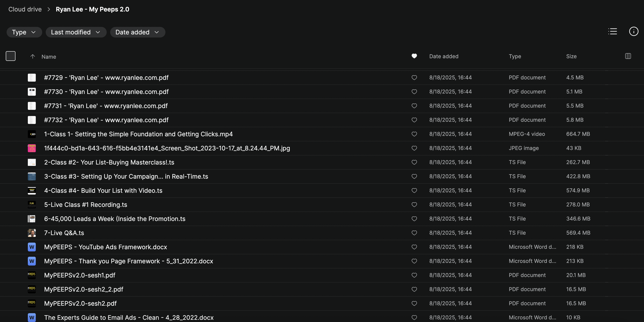Open 4-Class #4 Build Your List file
Screen dimensions: 644x322
[103, 191]
